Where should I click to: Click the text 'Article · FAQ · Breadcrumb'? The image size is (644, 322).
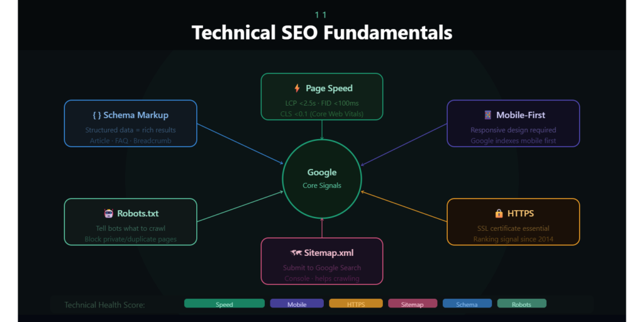point(131,141)
